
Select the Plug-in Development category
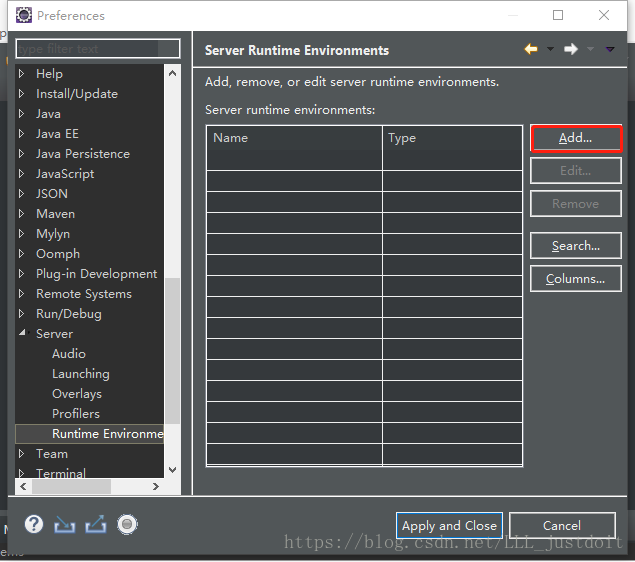[96, 274]
